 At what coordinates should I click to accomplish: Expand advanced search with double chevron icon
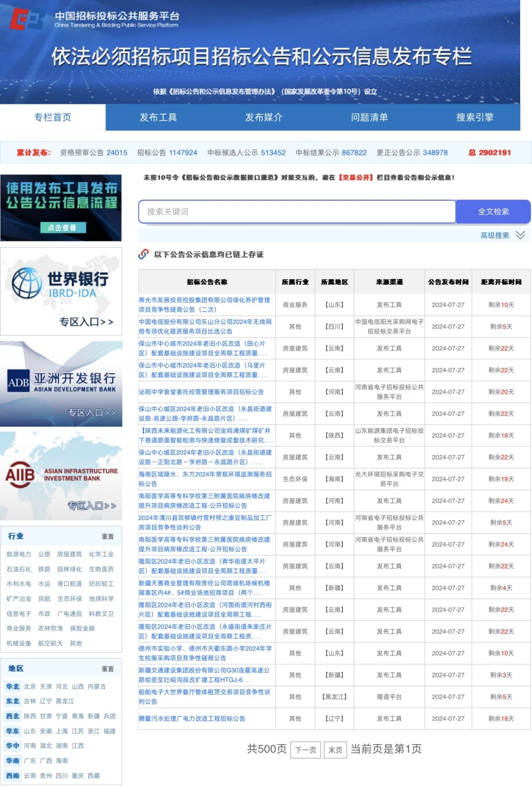point(520,235)
